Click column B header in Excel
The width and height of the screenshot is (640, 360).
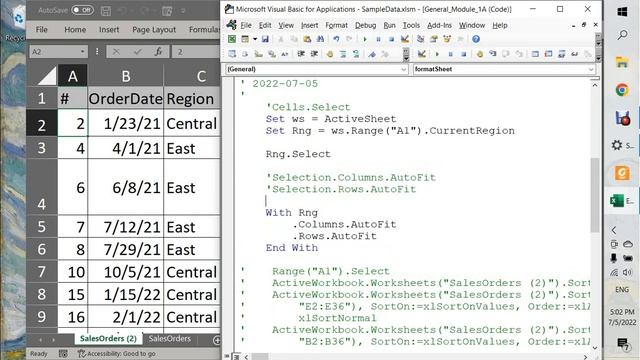126,76
